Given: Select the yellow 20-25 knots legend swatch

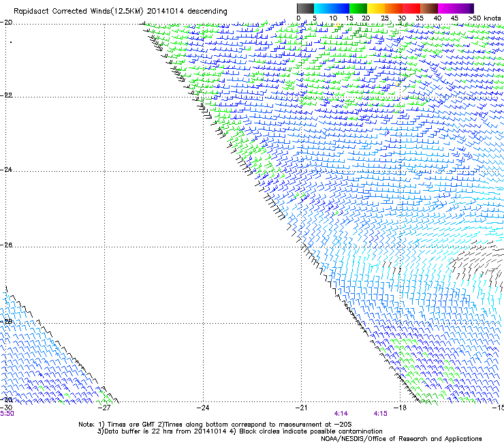Looking at the screenshot, I should 376,8.
